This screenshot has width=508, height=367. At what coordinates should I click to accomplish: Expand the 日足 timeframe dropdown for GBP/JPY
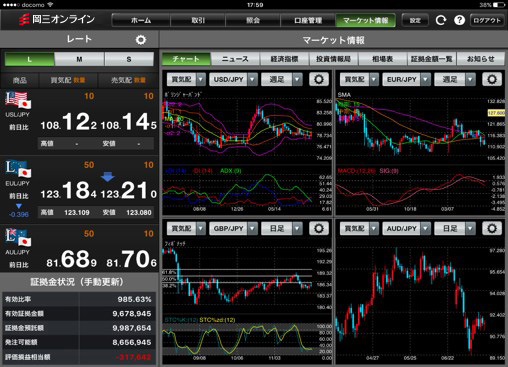click(282, 228)
